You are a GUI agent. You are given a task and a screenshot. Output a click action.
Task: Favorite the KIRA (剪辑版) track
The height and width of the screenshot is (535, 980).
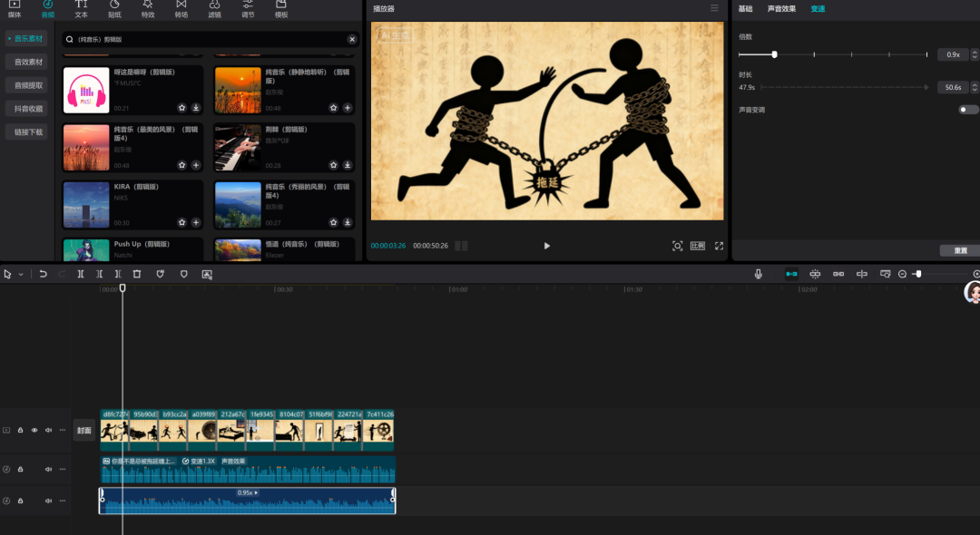tap(181, 222)
